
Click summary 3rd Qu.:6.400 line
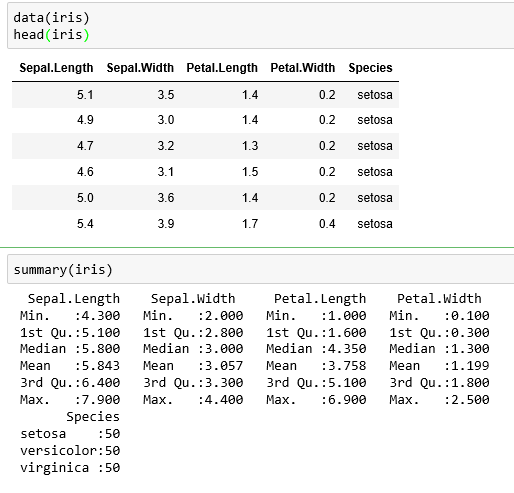[70, 383]
